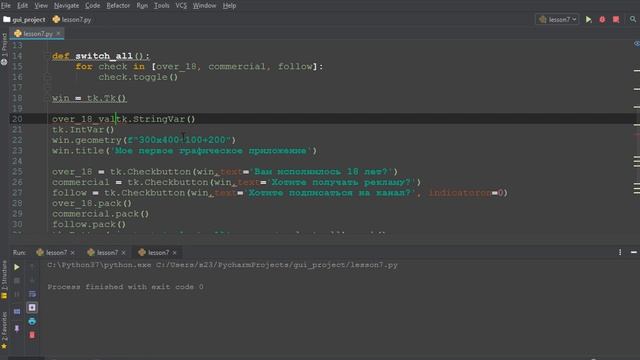Click the Run panel stop button
640x360 pixels.
pyautogui.click(x=17, y=281)
